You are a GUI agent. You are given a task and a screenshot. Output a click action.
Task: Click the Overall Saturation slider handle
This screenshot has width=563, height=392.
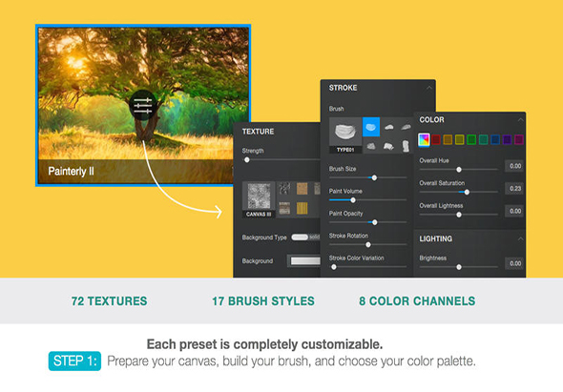coord(467,192)
